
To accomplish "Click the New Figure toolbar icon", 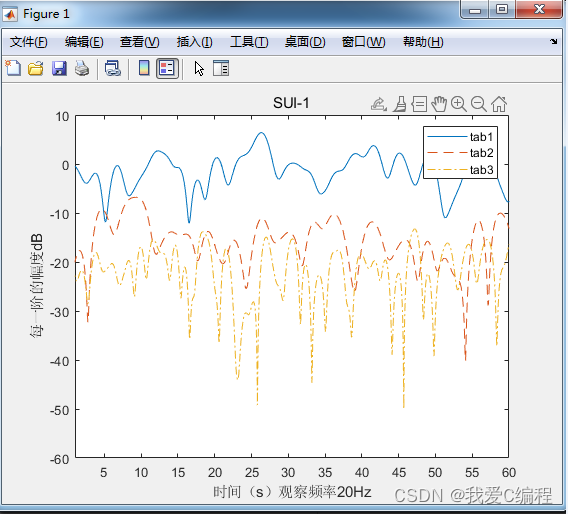I will point(13,68).
